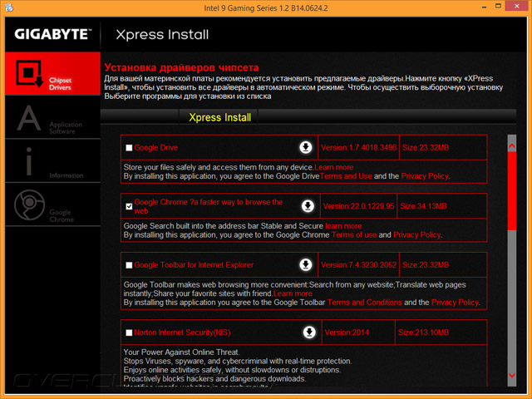
Task: Click the Установка драйверов чипсета heading
Action: (181, 67)
